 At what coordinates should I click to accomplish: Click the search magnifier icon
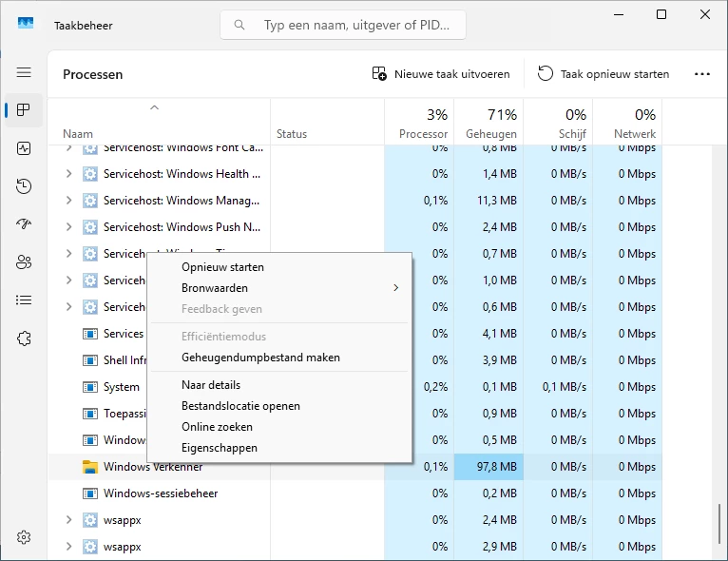(239, 25)
